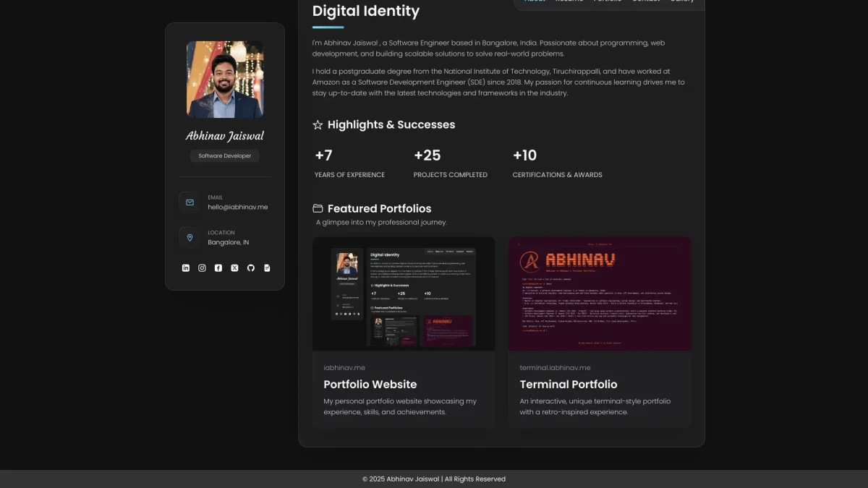Viewport: 868px width, 488px height.
Task: Click the Facebook icon
Action: [x=218, y=267]
